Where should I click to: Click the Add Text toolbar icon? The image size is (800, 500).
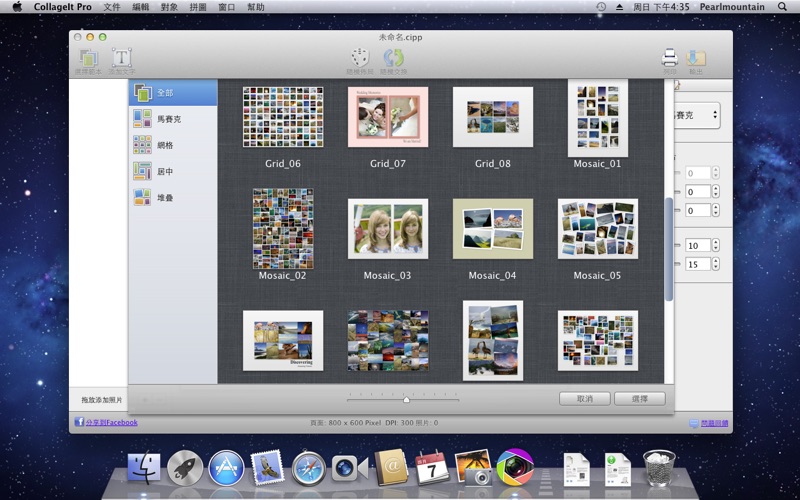click(121, 58)
